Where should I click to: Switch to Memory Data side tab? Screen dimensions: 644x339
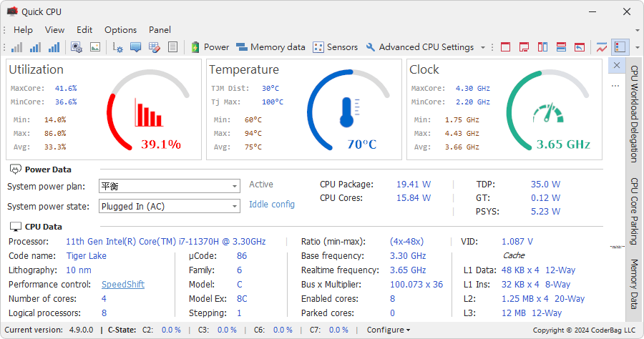pyautogui.click(x=635, y=284)
